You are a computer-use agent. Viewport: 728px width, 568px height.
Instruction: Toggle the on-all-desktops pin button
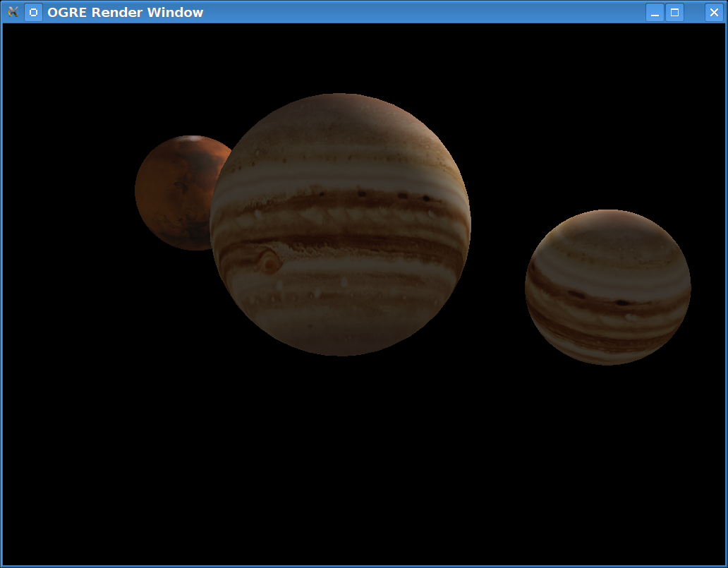(33, 12)
